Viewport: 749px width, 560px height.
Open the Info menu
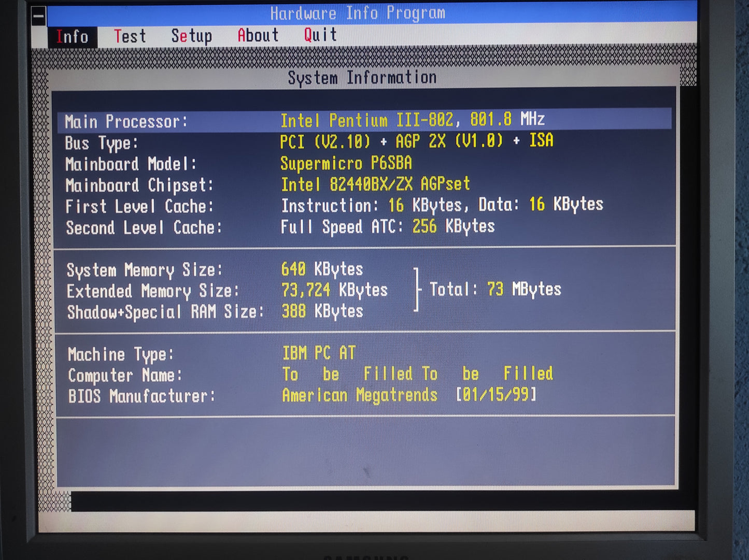tap(73, 36)
